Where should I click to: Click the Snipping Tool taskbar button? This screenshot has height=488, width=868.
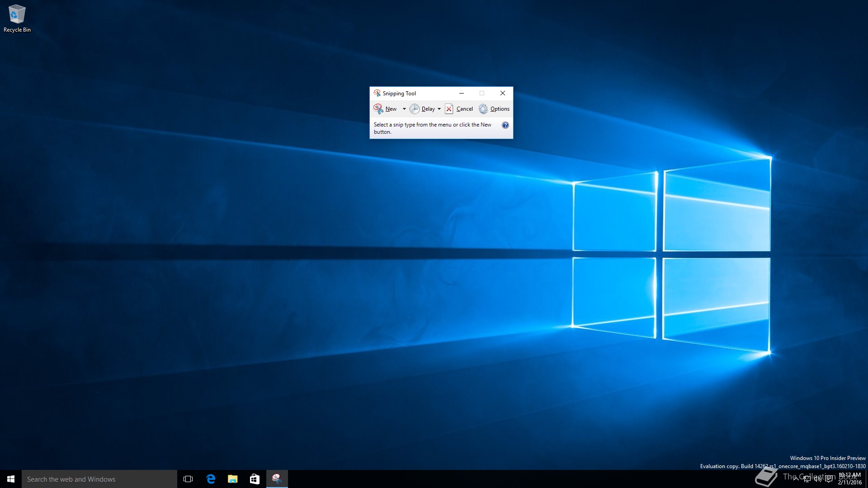[x=277, y=479]
